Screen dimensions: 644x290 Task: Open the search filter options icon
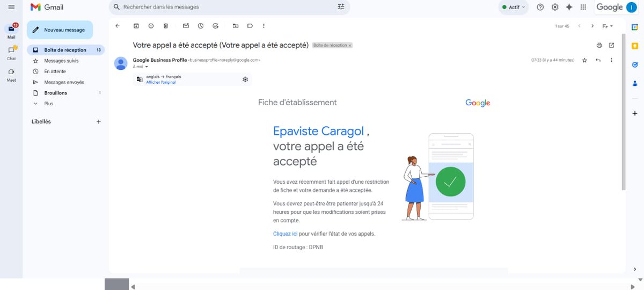[341, 7]
